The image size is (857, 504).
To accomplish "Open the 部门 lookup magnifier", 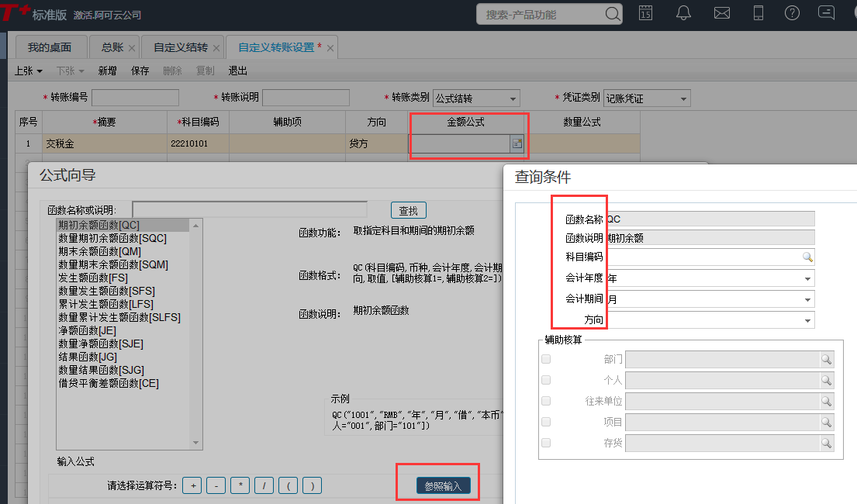I will tap(827, 359).
